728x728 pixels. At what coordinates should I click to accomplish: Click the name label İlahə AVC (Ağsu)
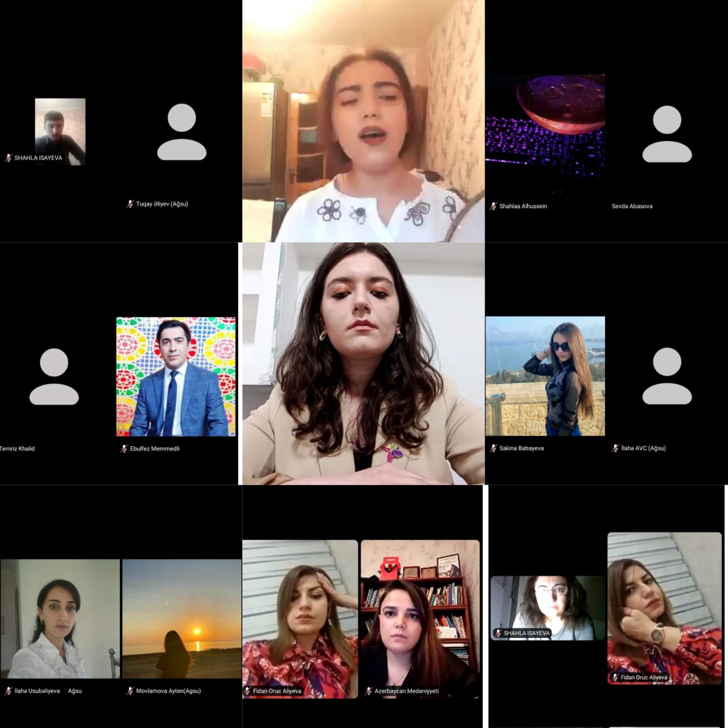coord(643,448)
